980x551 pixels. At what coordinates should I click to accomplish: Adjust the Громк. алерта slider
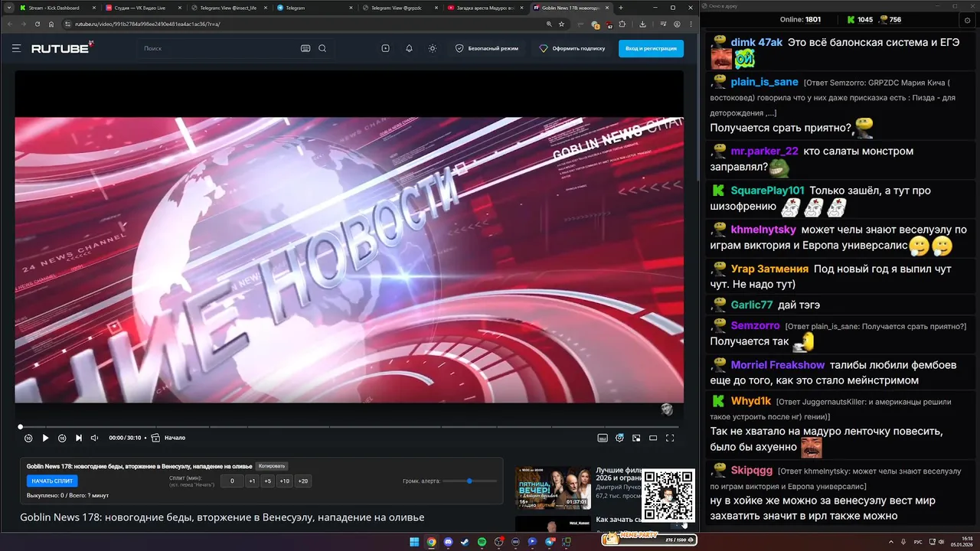click(470, 481)
